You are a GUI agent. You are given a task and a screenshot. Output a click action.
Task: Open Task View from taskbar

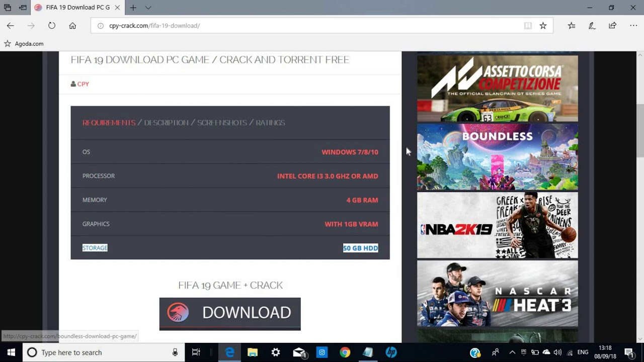tap(196, 352)
